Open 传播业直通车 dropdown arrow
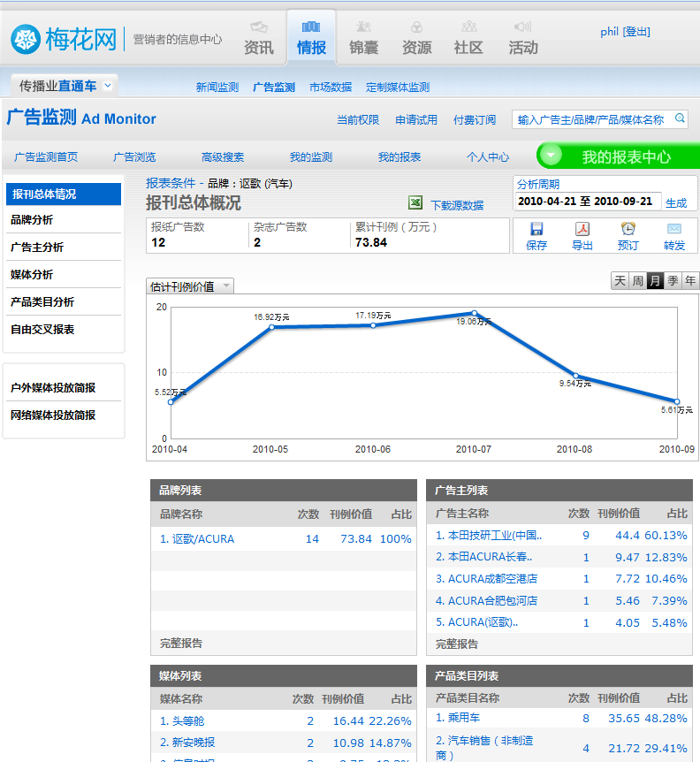 click(109, 86)
